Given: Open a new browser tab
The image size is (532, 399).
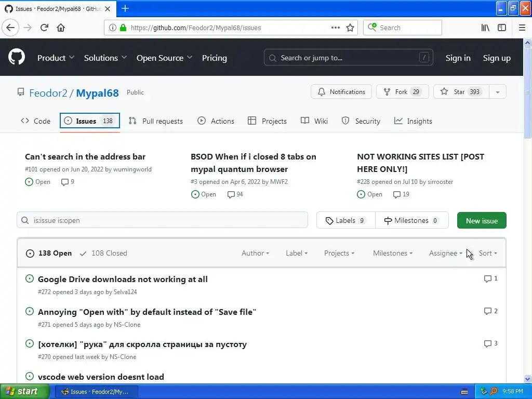Looking at the screenshot, I should tap(125, 8).
